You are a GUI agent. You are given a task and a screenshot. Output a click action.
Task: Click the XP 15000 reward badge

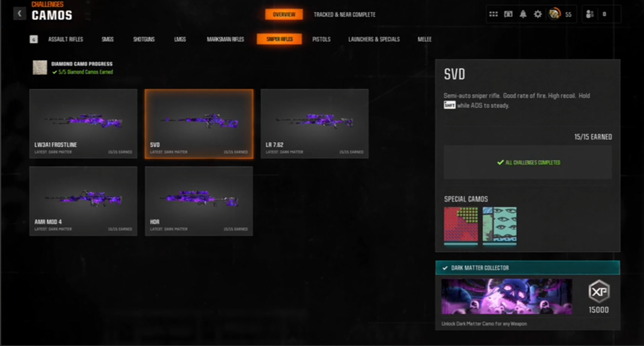pos(599,297)
